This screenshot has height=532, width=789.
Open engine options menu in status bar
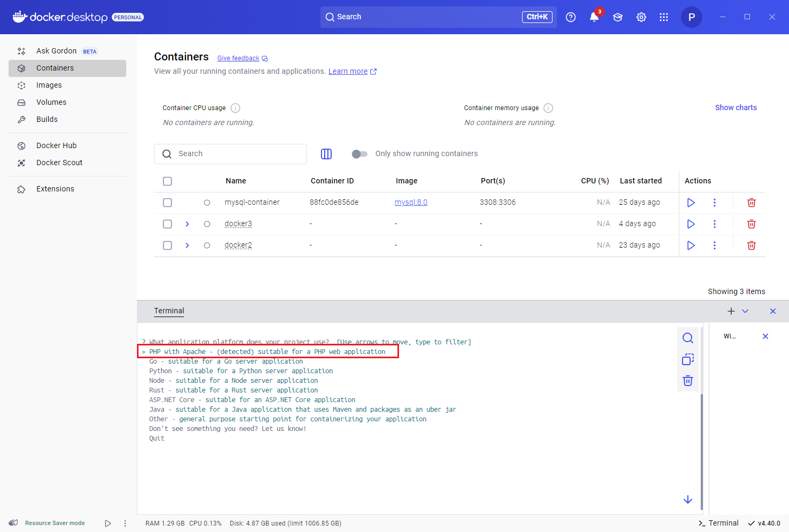tap(125, 523)
